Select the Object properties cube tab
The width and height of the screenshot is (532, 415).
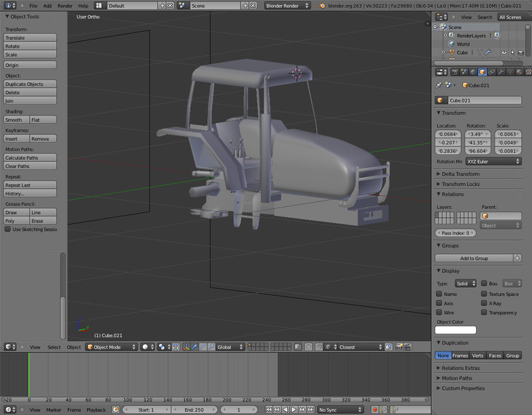482,72
